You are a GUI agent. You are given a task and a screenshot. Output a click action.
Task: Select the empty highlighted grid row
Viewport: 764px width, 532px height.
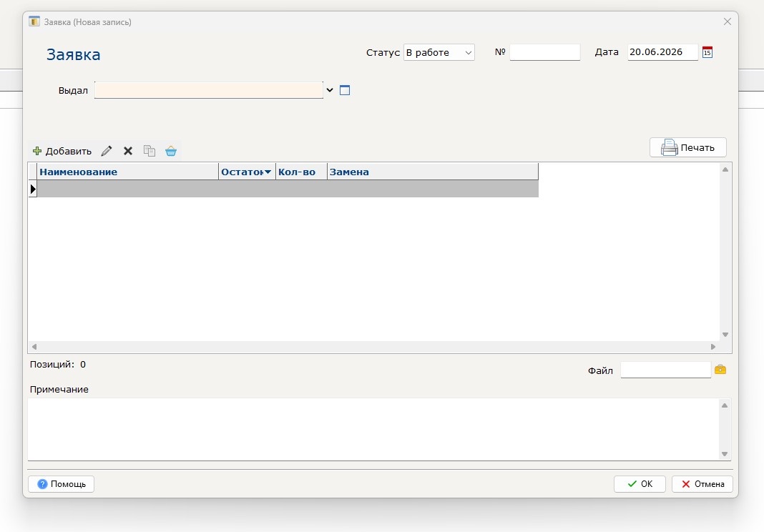click(x=288, y=189)
